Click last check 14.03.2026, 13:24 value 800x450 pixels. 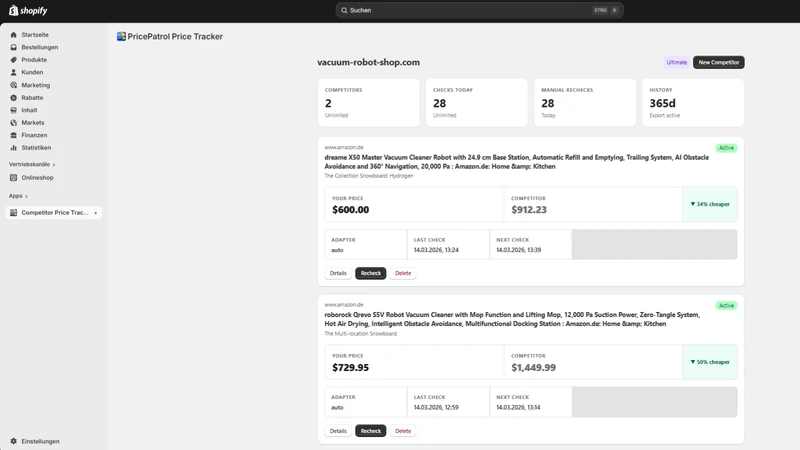(x=436, y=250)
